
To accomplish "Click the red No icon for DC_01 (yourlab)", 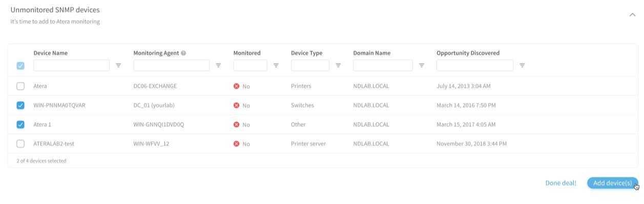I will (x=236, y=105).
